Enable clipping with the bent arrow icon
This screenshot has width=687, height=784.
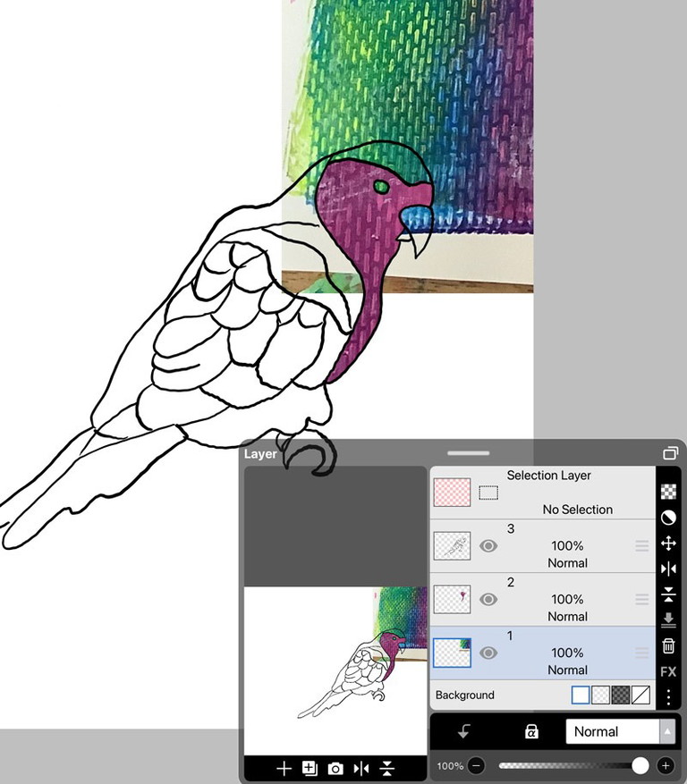(464, 732)
